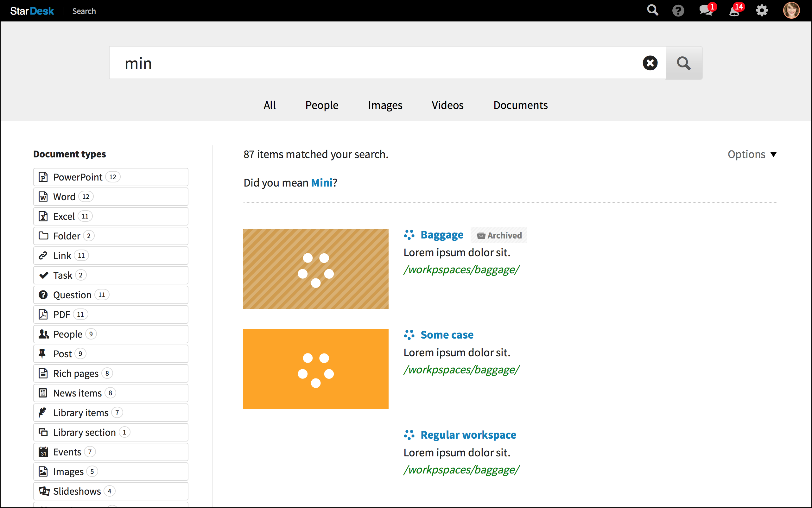Expand the Options dropdown
The width and height of the screenshot is (812, 508).
(752, 154)
